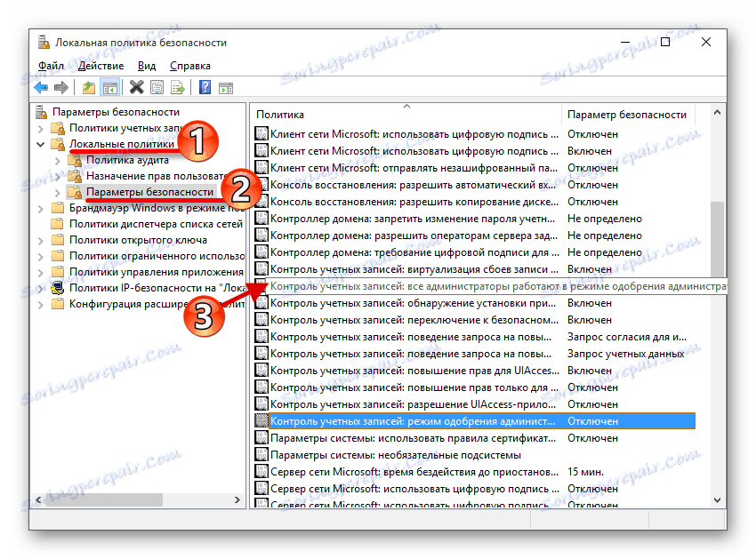
Task: Expand Брандмауэр Windows node
Action: click(x=41, y=209)
